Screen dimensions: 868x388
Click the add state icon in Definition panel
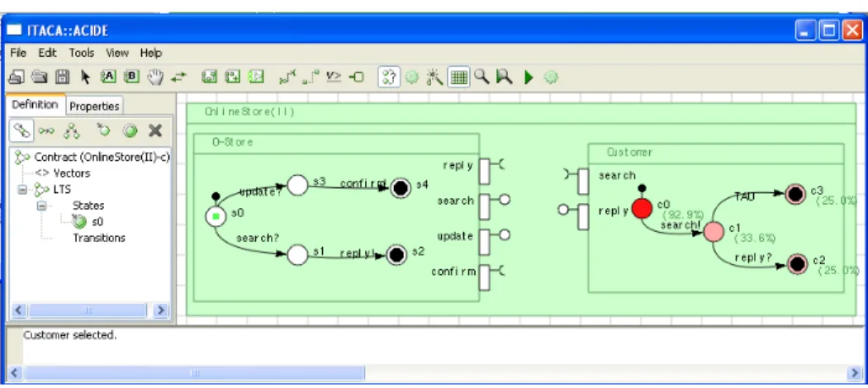pos(103,130)
